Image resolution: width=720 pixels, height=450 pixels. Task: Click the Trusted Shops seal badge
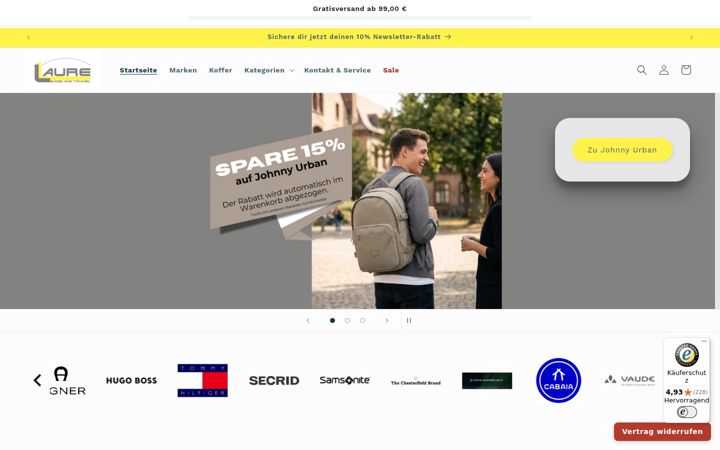(x=686, y=354)
